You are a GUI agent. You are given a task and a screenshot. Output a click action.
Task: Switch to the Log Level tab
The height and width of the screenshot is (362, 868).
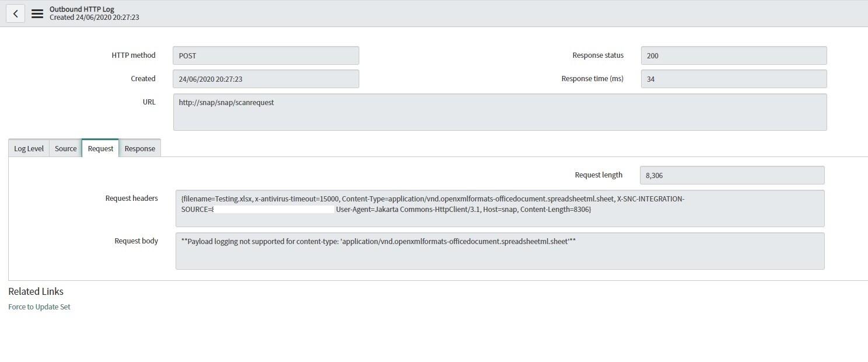pyautogui.click(x=29, y=148)
